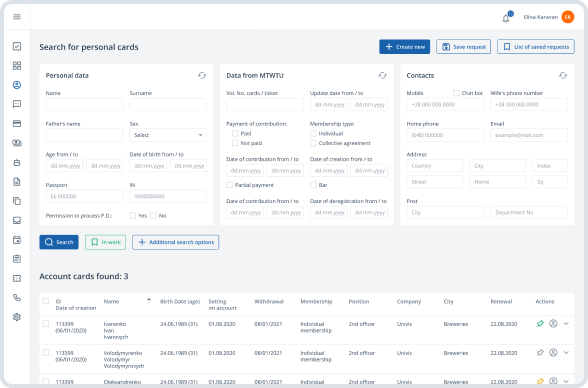Screen dimensions: 588x388
Task: Open the money payments sidebar icon
Action: [17, 143]
